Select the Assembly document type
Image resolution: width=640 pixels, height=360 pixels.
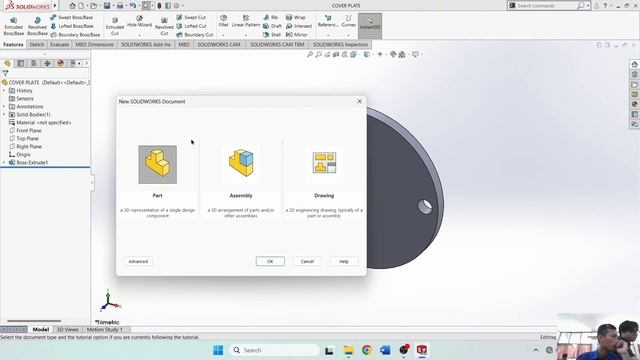pos(241,165)
